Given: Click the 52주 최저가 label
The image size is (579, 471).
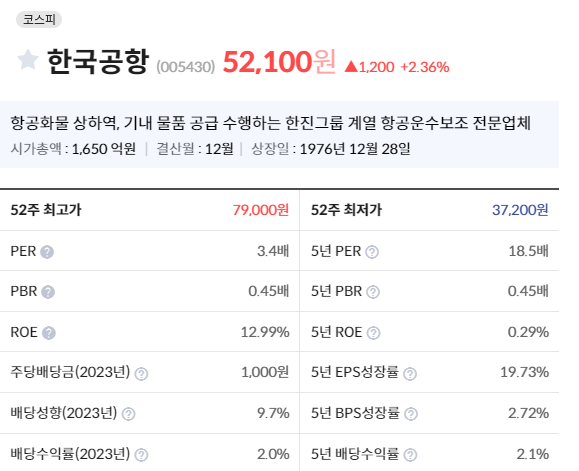Looking at the screenshot, I should (x=346, y=210).
